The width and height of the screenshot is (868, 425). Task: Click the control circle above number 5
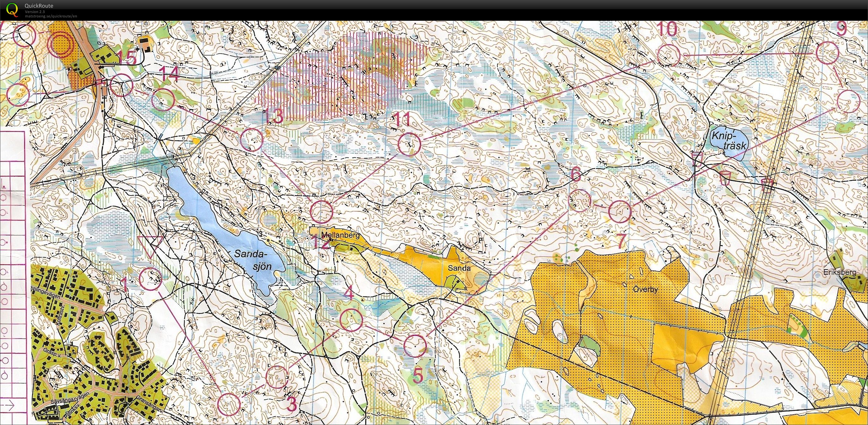[x=415, y=346]
